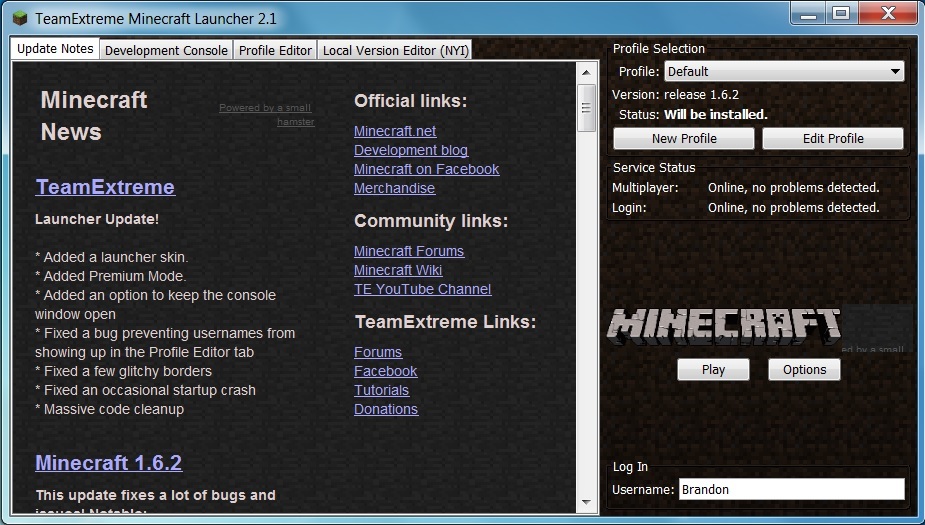Open the Minecraft on Facebook link
Image resolution: width=925 pixels, height=525 pixels.
tap(427, 169)
